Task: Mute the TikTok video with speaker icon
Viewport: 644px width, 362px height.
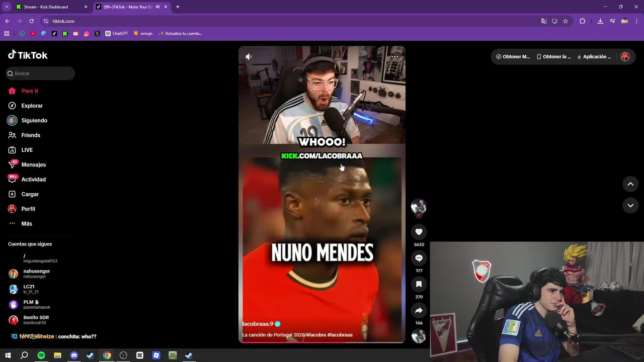Action: pos(249,57)
